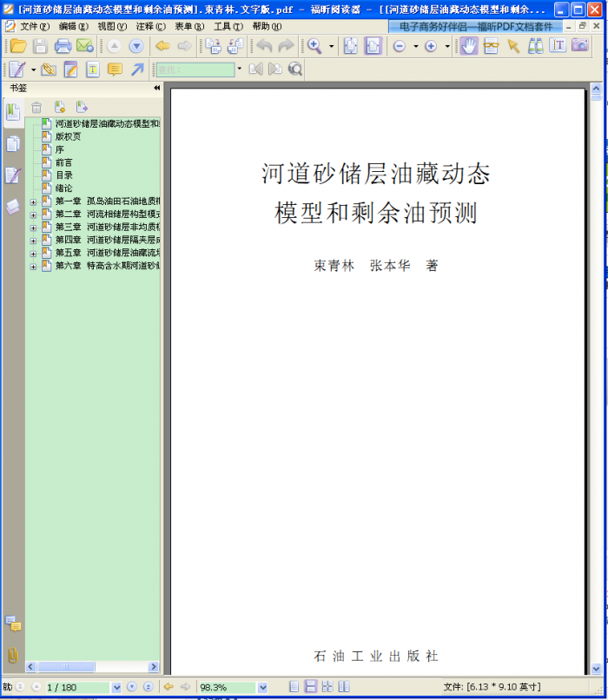Click the Save disk icon

coord(40,45)
